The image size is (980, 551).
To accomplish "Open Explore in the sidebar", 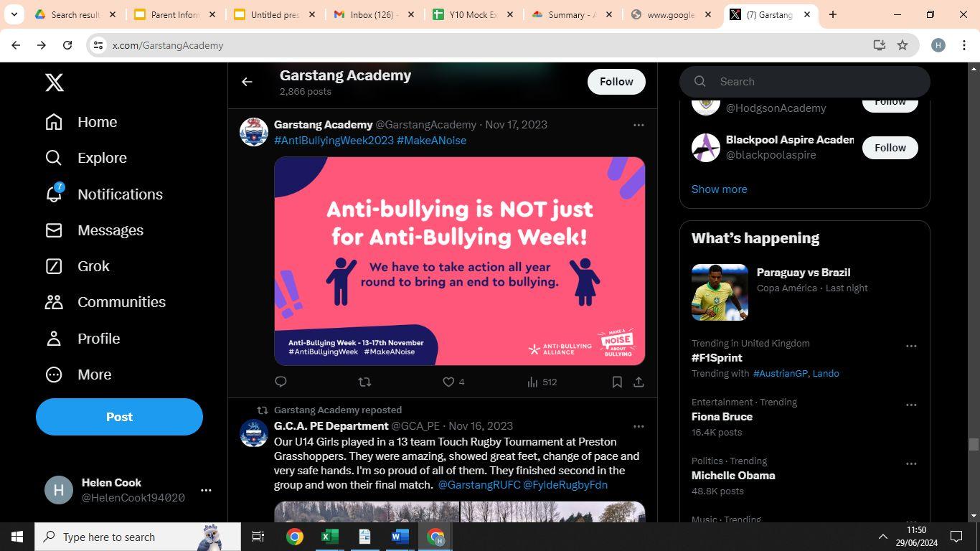I will tap(86, 158).
